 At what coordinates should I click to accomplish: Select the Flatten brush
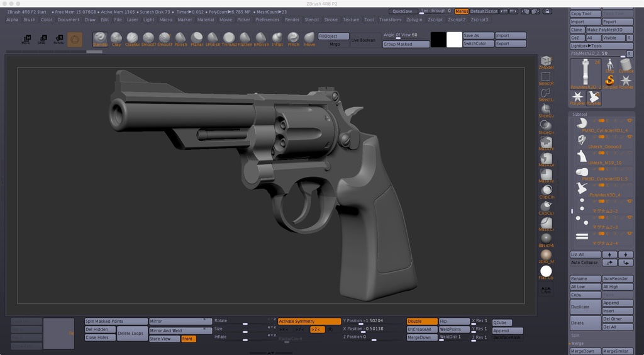tap(245, 40)
